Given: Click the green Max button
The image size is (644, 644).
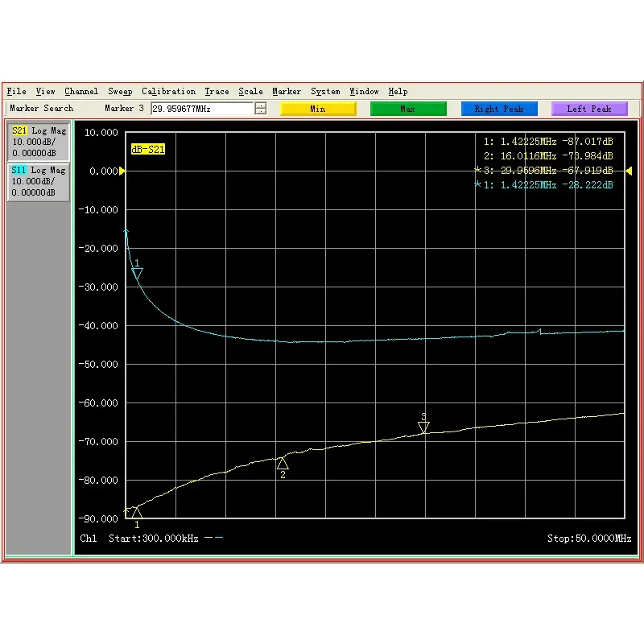Looking at the screenshot, I should click(408, 108).
